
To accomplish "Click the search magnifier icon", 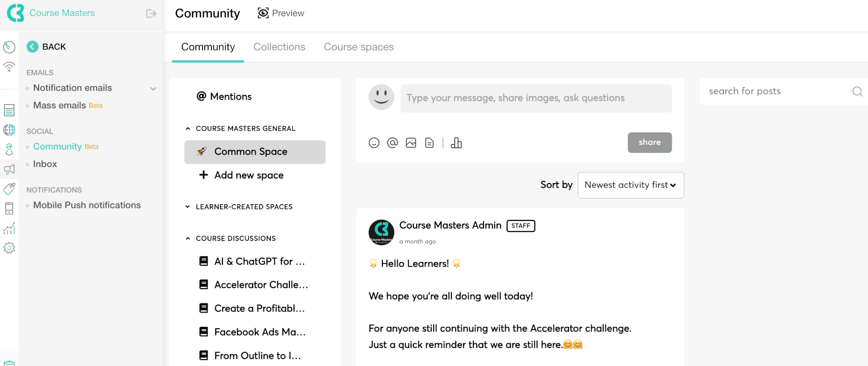I will (x=857, y=91).
